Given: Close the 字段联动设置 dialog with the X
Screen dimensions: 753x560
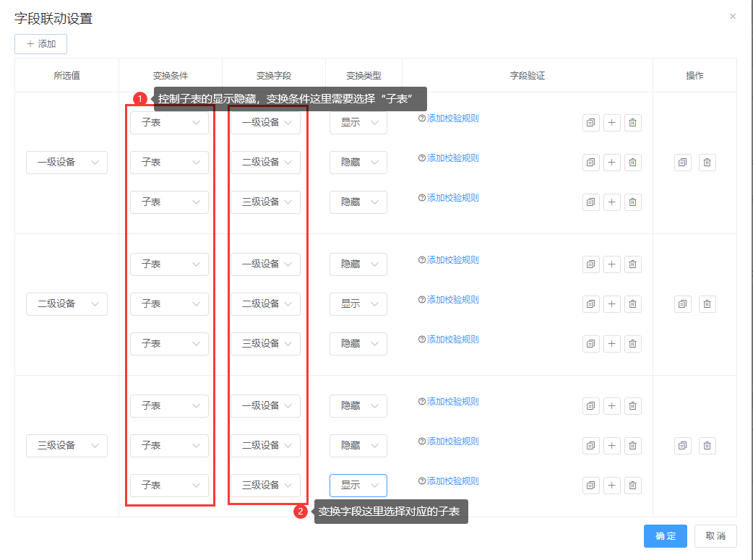Looking at the screenshot, I should (x=733, y=16).
